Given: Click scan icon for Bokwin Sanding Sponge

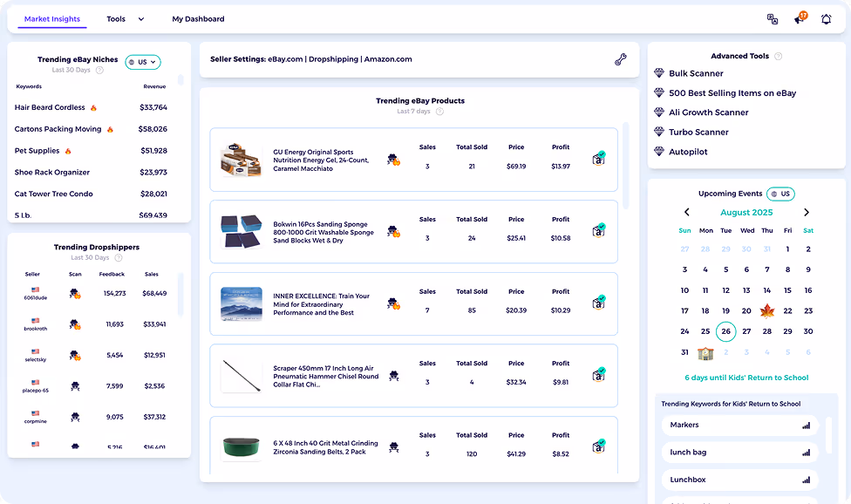Looking at the screenshot, I should (393, 232).
